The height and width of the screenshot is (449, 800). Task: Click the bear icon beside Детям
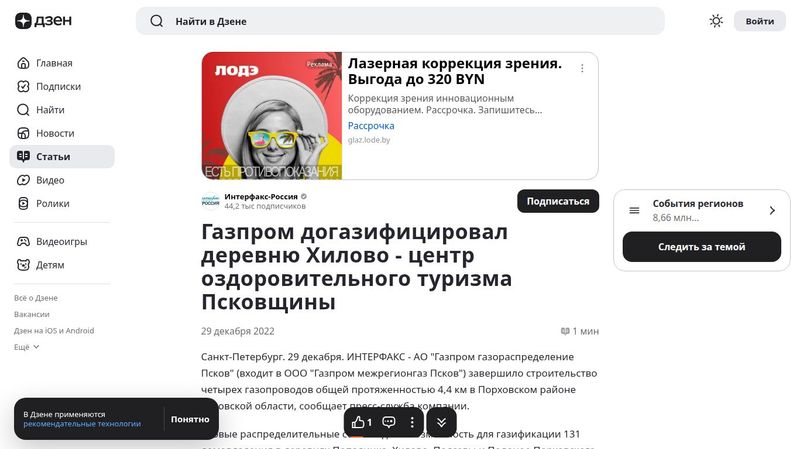[23, 265]
